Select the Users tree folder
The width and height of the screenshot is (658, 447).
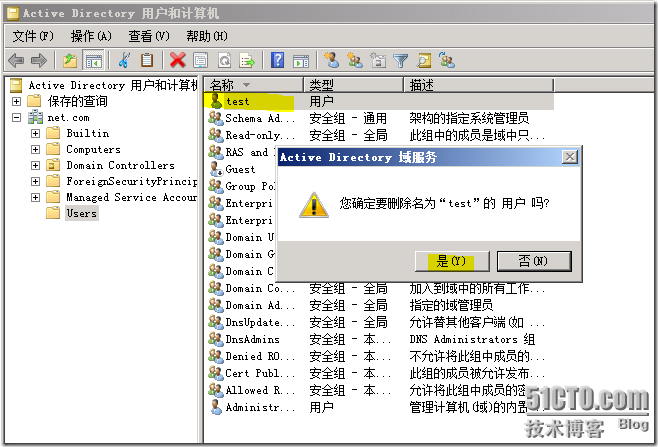tap(82, 213)
